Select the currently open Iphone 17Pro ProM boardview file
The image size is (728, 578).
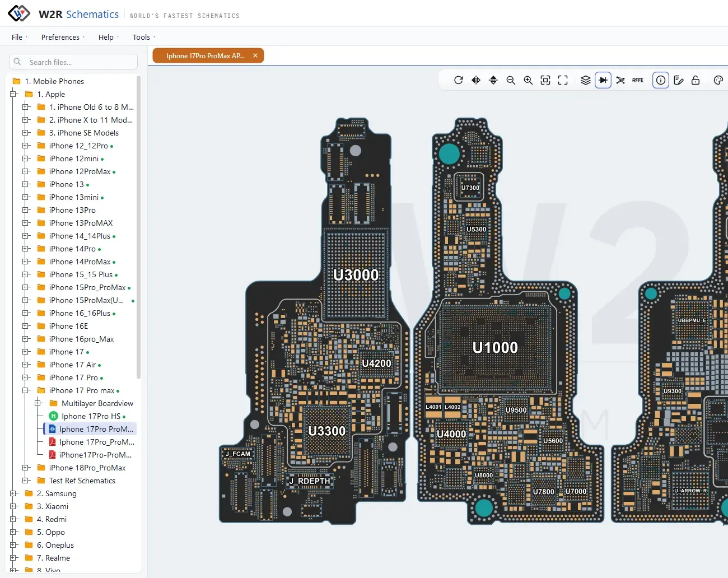click(x=90, y=429)
